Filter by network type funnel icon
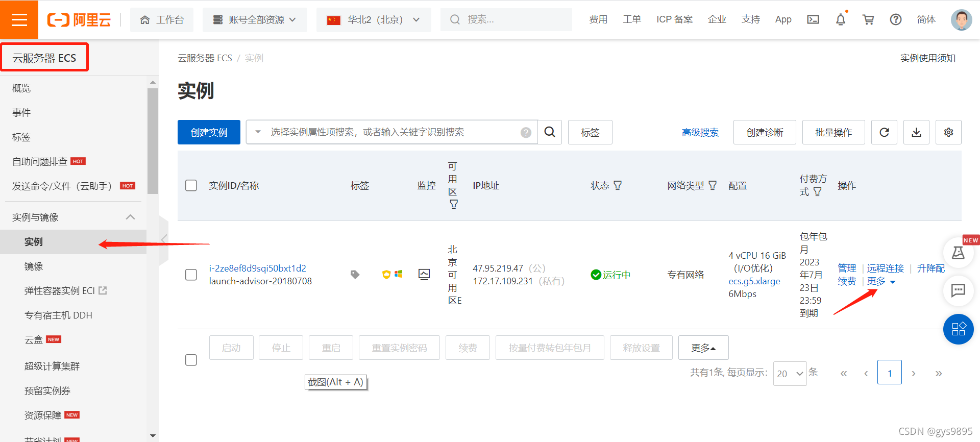This screenshot has height=442, width=980. point(713,185)
